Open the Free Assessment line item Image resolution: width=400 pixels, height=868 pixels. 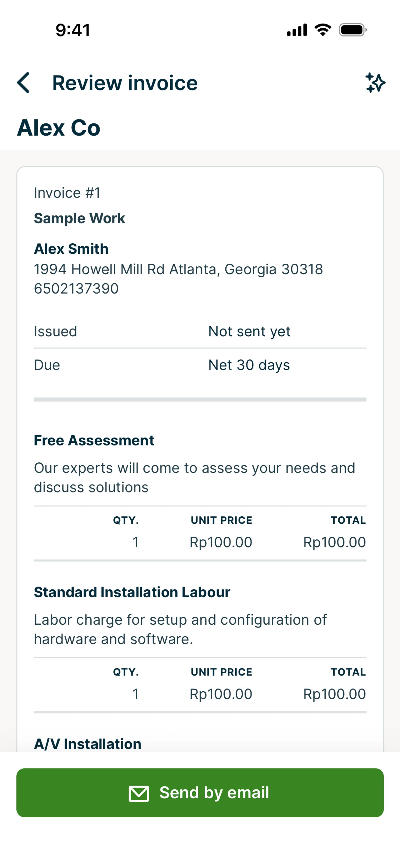pos(94,440)
